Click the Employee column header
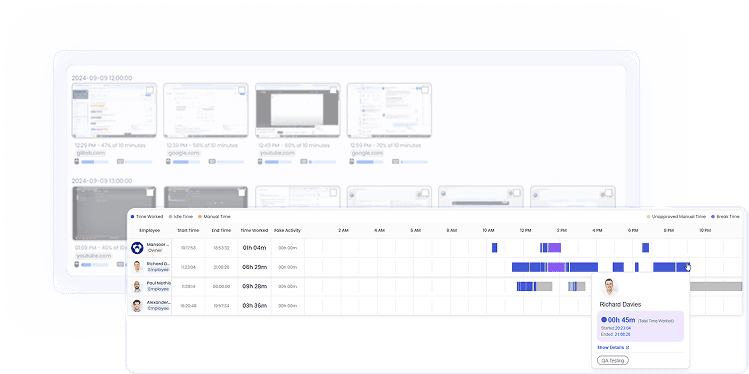The image size is (749, 374). click(x=150, y=230)
